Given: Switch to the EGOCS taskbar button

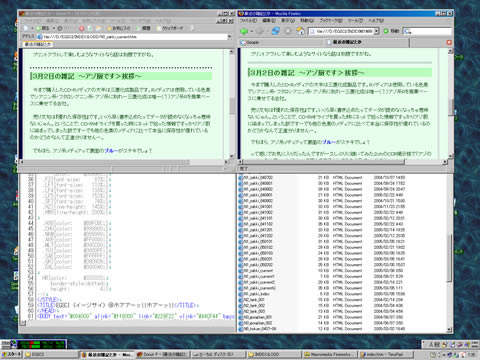Looking at the screenshot, I should tap(51, 354).
